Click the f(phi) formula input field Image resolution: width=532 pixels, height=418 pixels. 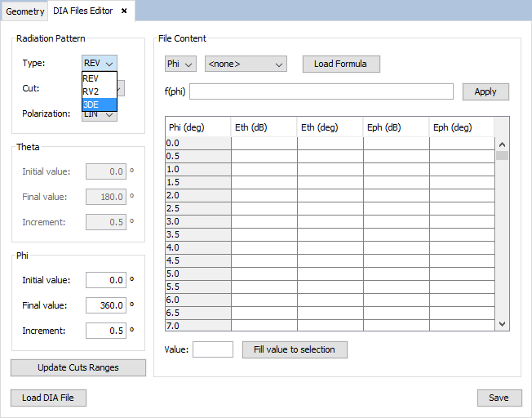(x=321, y=91)
